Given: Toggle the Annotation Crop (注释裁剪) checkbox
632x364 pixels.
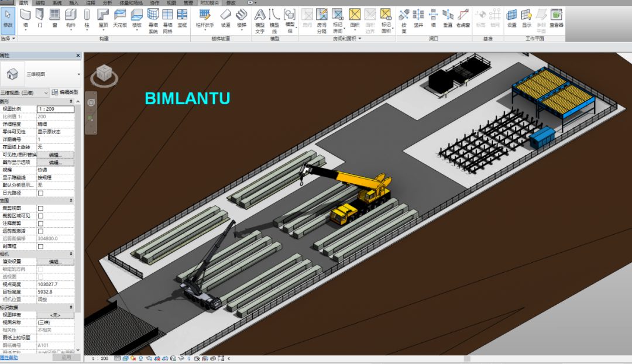Looking at the screenshot, I should tap(41, 224).
